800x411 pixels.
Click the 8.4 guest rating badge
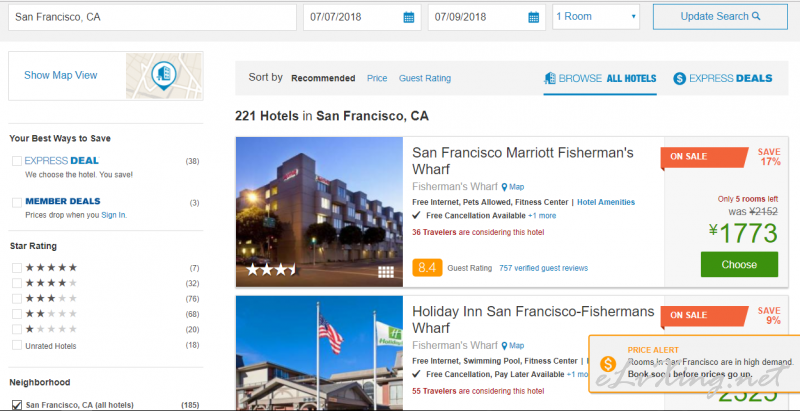(x=427, y=268)
